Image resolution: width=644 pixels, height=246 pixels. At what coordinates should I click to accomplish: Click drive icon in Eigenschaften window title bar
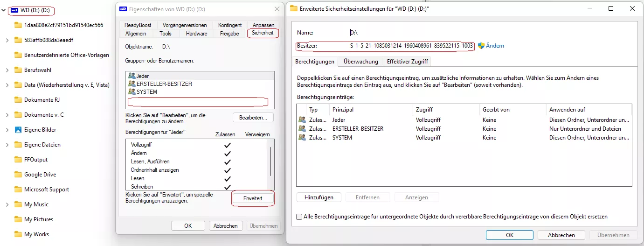123,9
